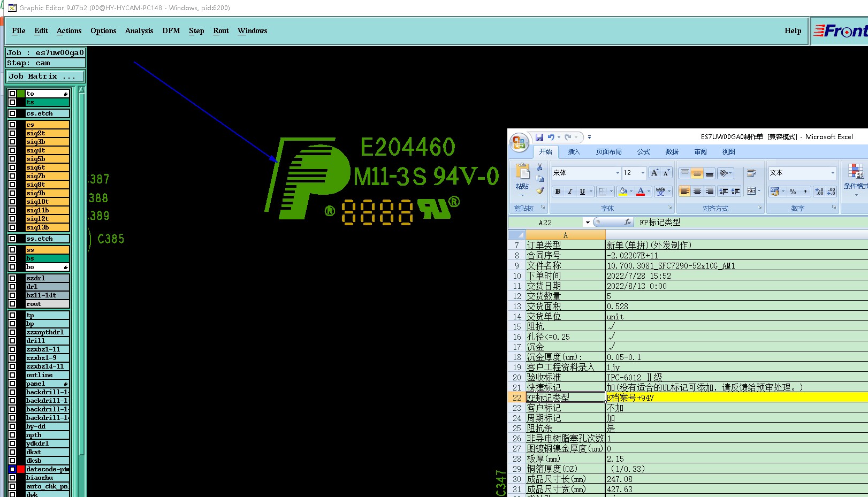
Task: Apply percent style to cell
Action: 793,191
